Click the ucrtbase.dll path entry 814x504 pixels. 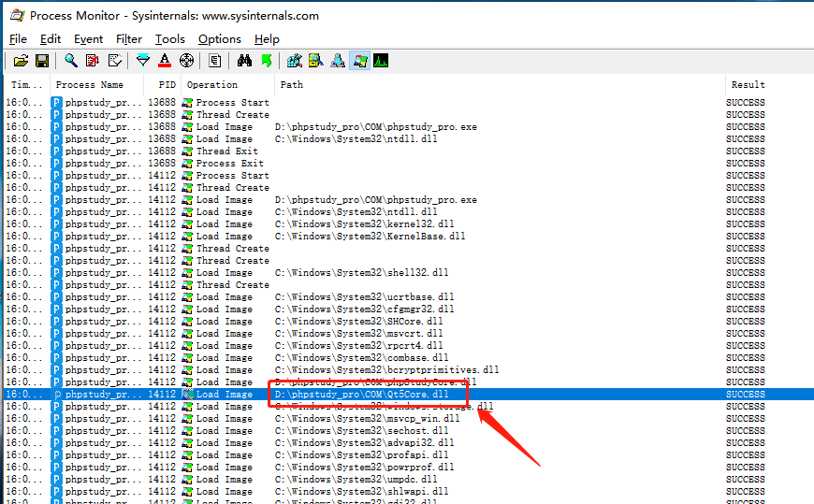point(365,297)
